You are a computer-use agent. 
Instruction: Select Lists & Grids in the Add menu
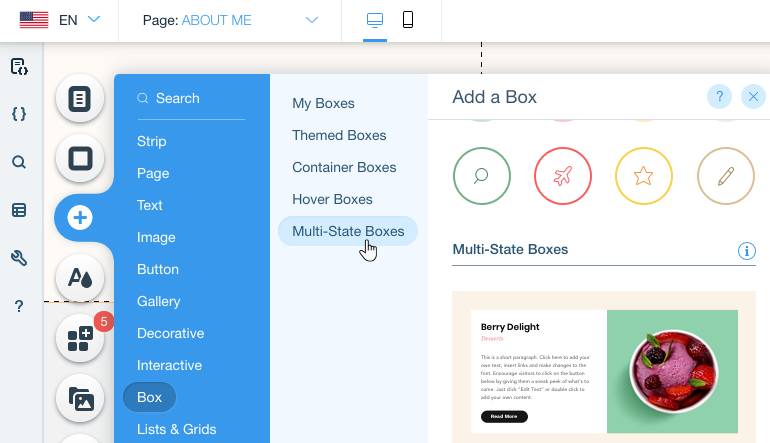pos(176,429)
